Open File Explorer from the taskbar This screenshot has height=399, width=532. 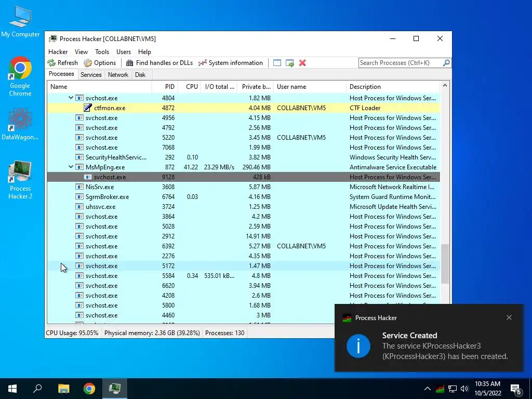(63, 389)
